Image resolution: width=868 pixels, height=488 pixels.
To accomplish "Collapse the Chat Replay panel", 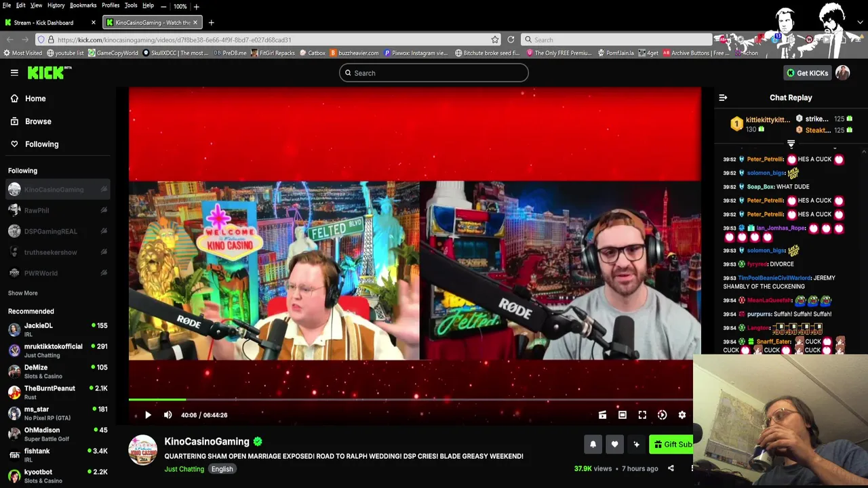I will click(x=723, y=98).
